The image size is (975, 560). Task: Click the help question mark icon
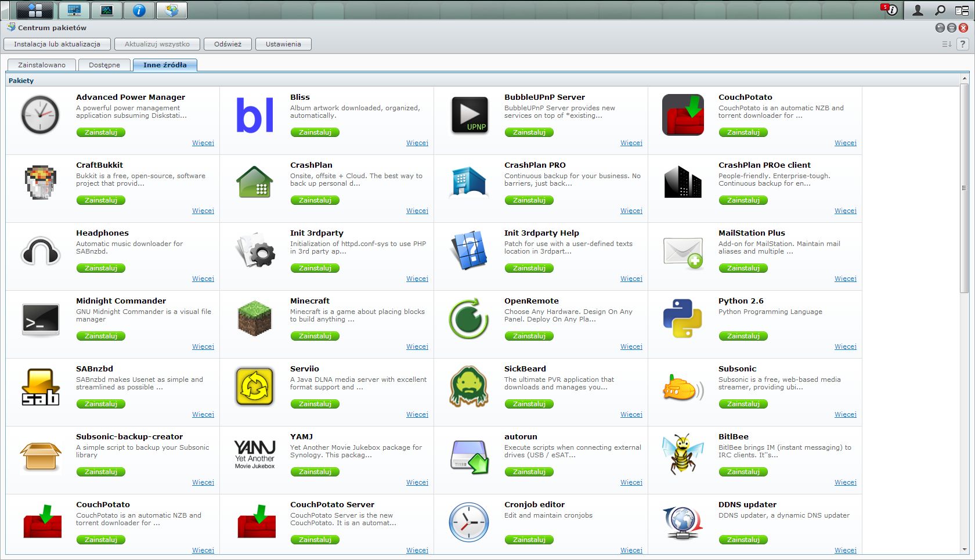(x=963, y=44)
